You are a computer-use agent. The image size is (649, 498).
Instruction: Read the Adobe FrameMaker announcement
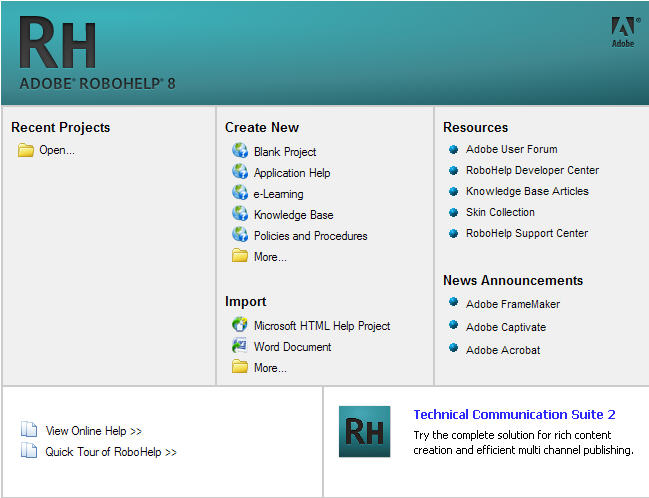[x=513, y=304]
